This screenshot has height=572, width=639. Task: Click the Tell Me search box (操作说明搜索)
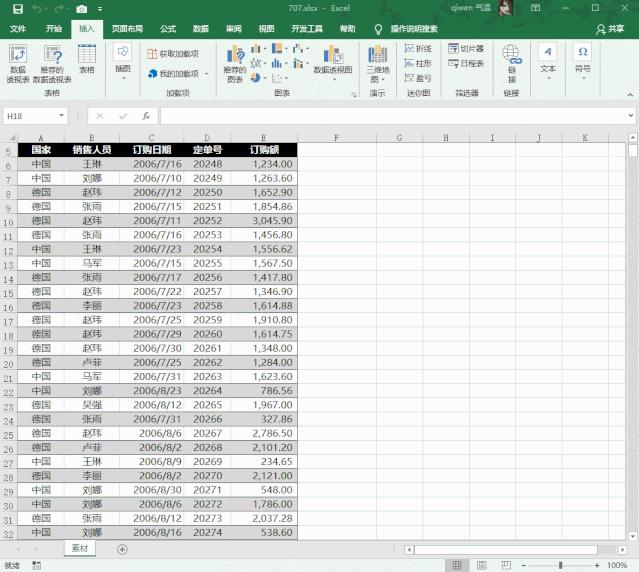[x=414, y=29]
